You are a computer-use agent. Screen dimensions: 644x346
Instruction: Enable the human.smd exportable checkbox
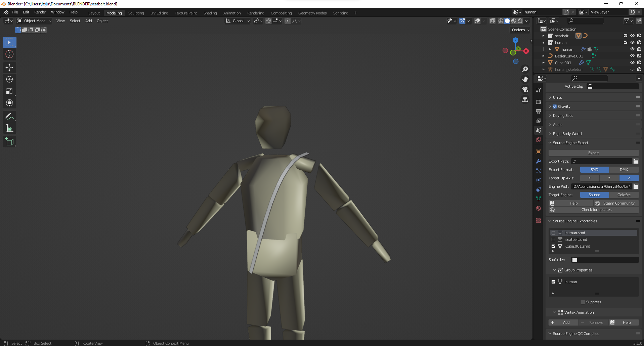coord(553,233)
